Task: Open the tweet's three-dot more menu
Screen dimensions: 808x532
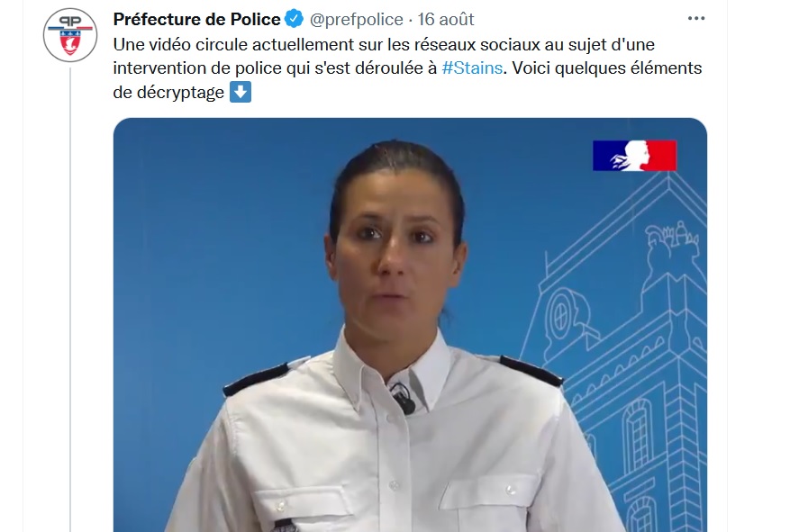Action: coord(696,19)
